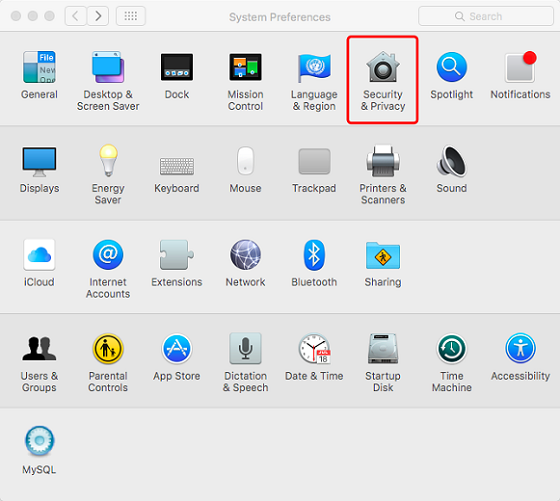Click the Show All grid button
The height and width of the screenshot is (501, 560).
(131, 16)
